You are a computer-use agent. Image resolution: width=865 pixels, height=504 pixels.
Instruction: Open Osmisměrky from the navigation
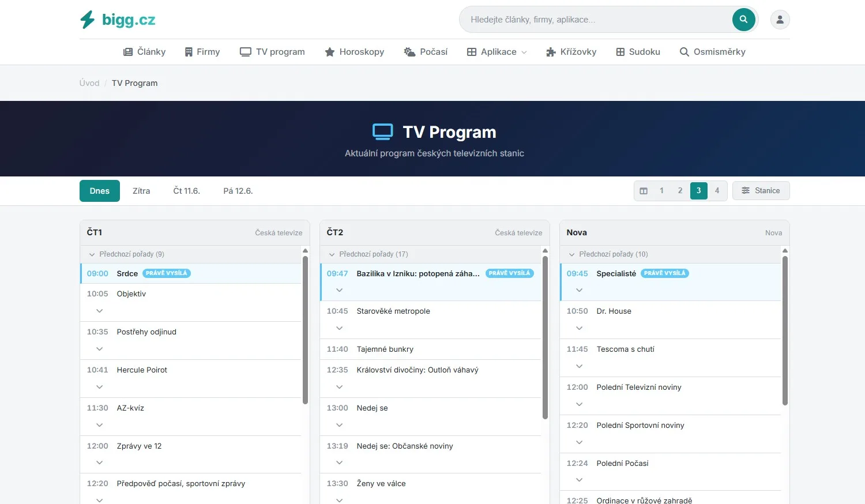coord(713,52)
